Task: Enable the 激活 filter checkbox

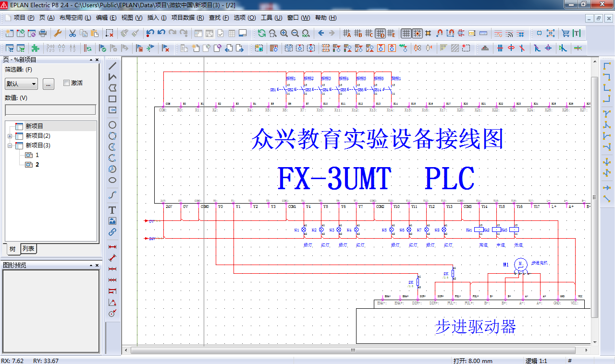Action: click(x=67, y=83)
